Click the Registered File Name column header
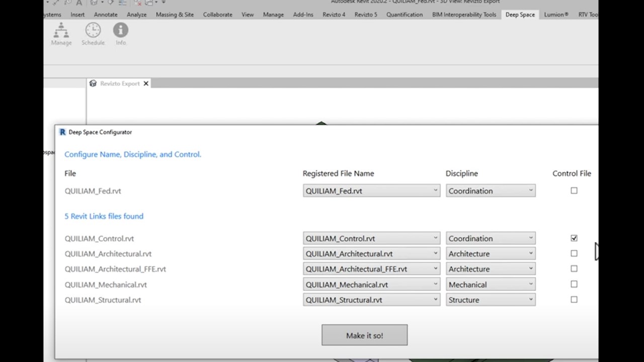 pos(338,173)
